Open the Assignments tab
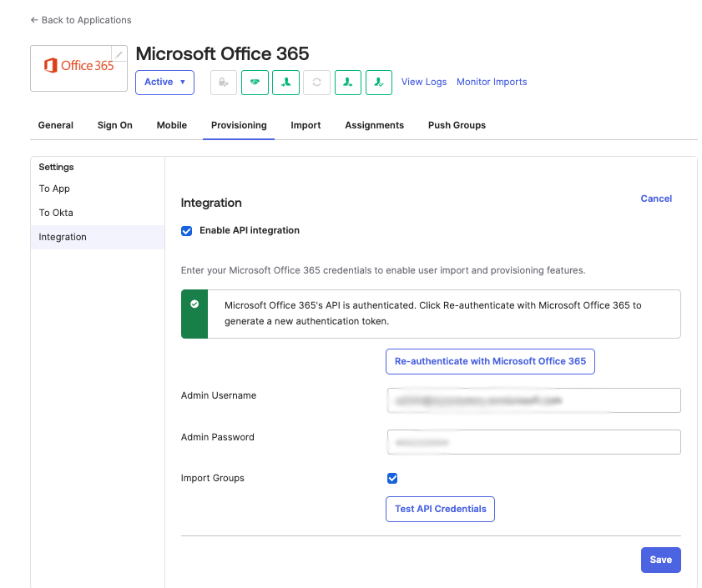Screen dimensions: 702x588 pyautogui.click(x=374, y=125)
